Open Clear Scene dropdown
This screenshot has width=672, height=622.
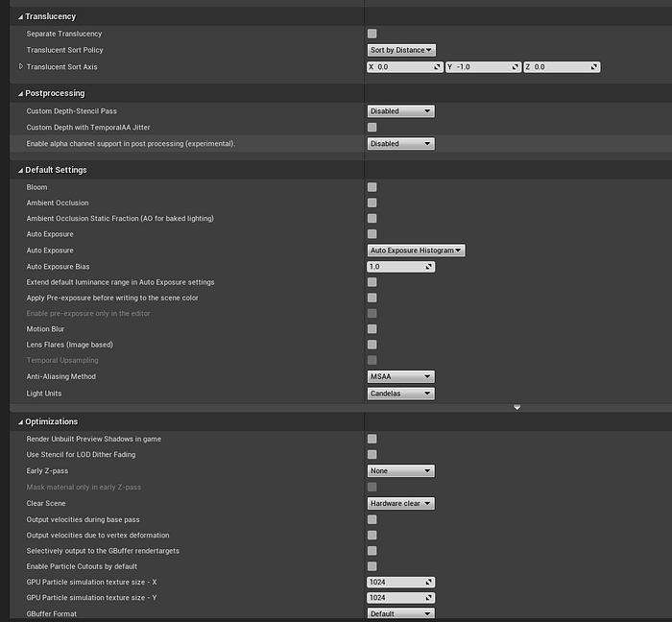[x=400, y=504]
